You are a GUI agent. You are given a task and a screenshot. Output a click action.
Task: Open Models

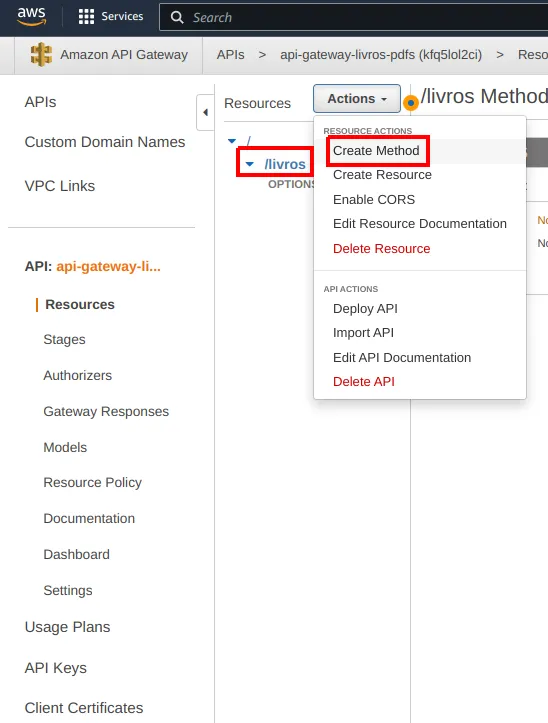click(x=65, y=447)
